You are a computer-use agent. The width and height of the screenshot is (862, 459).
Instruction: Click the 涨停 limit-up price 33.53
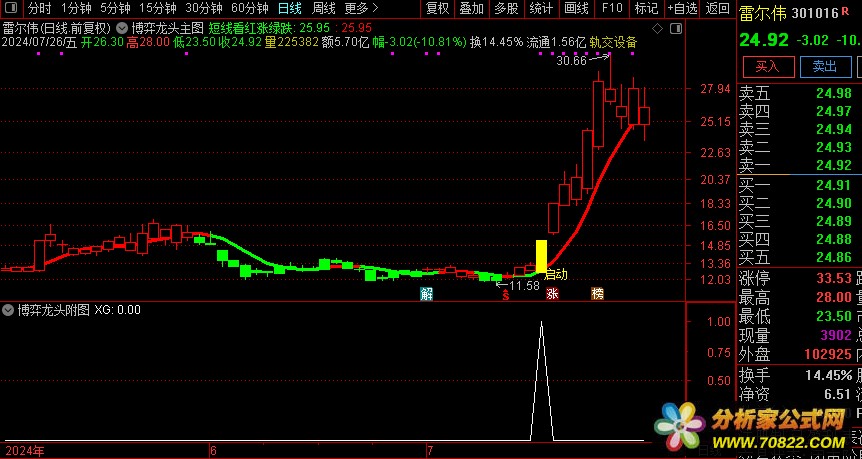pos(833,279)
